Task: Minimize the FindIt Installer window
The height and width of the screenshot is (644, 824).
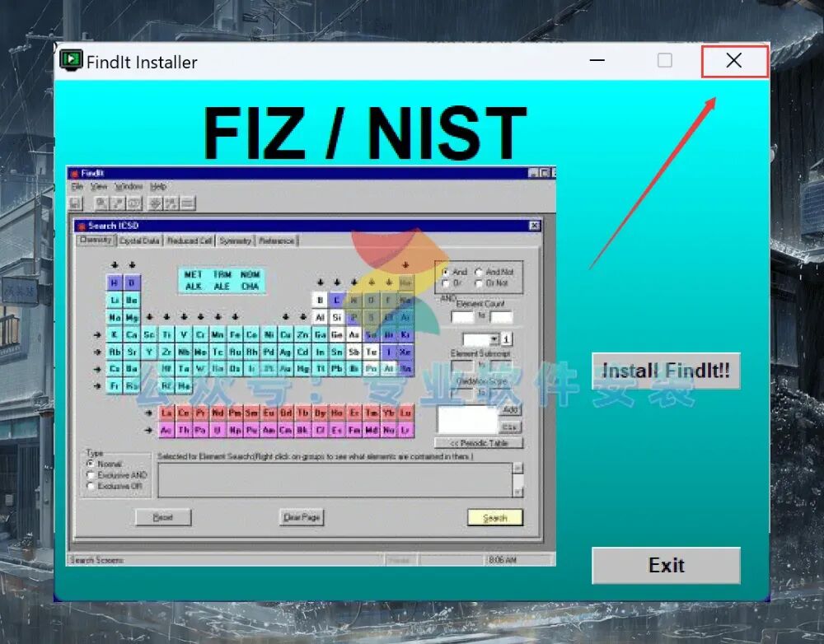Action: pyautogui.click(x=597, y=60)
